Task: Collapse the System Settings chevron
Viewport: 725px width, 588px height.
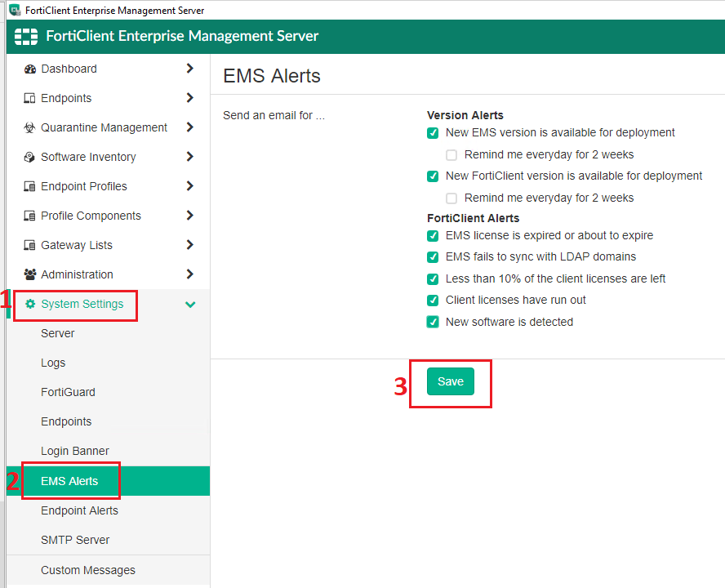Action: 190,305
